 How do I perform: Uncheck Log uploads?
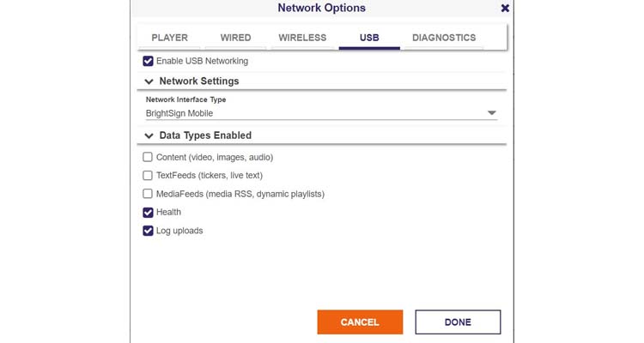point(148,231)
